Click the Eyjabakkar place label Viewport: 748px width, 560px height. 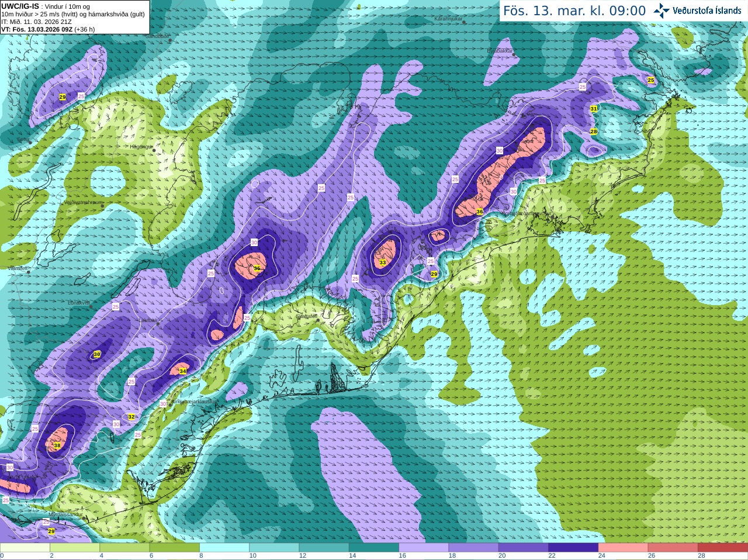(x=500, y=50)
